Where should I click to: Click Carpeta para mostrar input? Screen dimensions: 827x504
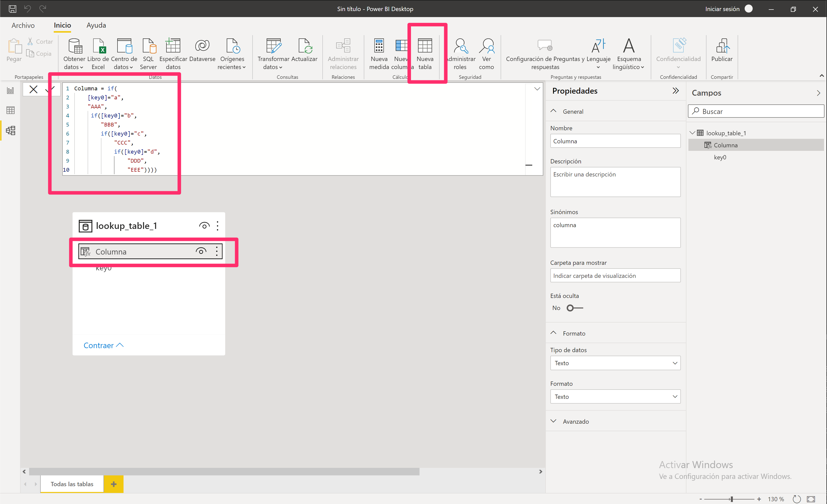click(615, 276)
